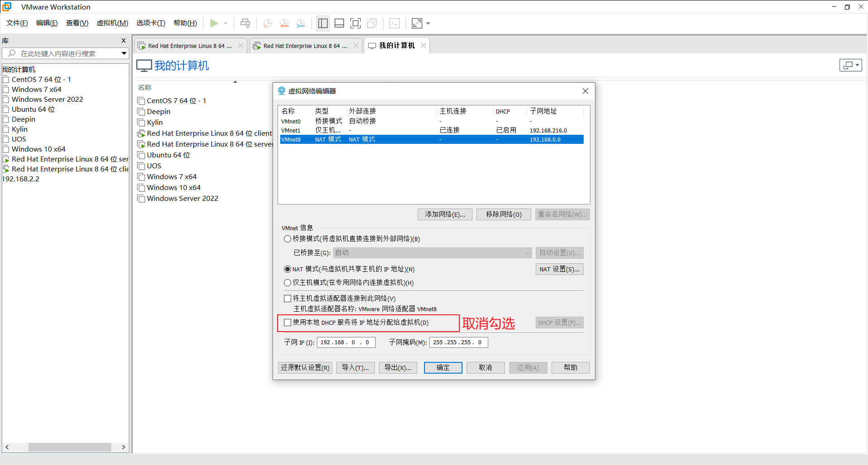This screenshot has width=868, height=465.
Task: Click 移除网络(O) button
Action: pos(504,214)
